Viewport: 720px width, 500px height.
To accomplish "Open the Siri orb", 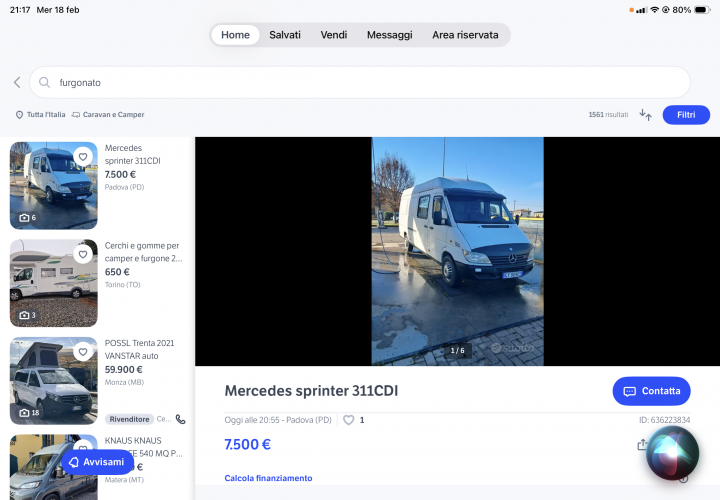I will pos(672,455).
